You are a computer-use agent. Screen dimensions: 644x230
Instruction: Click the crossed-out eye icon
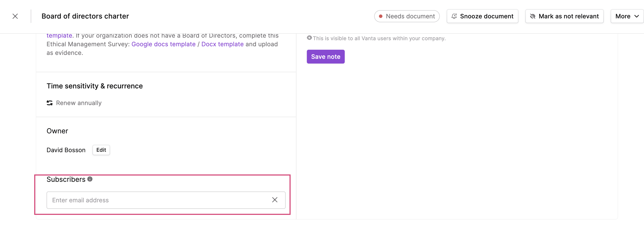[x=532, y=16]
